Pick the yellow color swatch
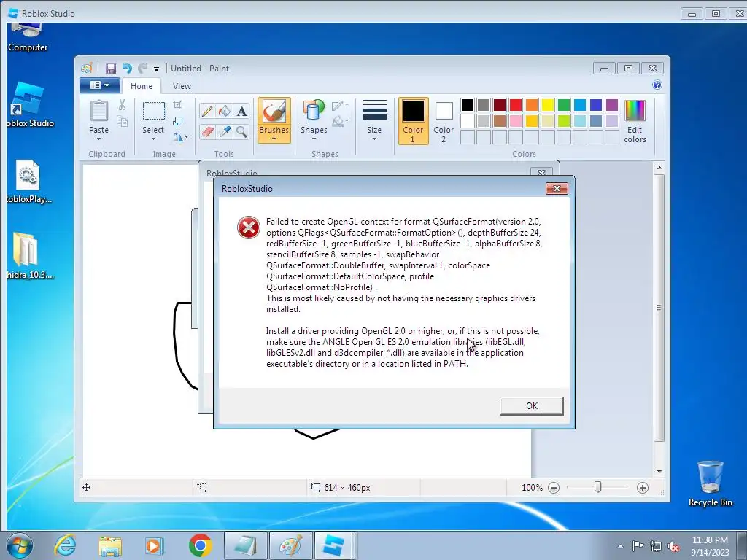This screenshot has width=747, height=560. coord(547,105)
